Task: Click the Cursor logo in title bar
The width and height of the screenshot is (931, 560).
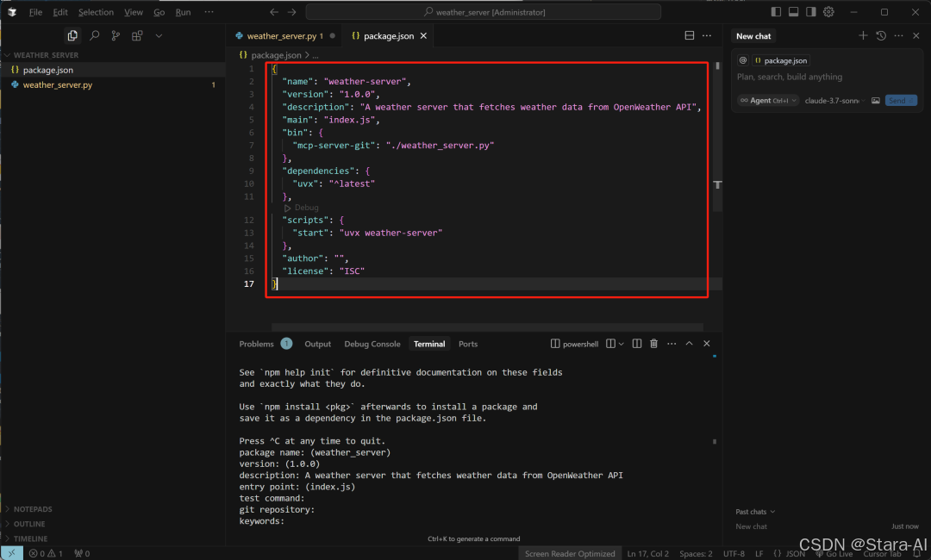Action: tap(12, 12)
